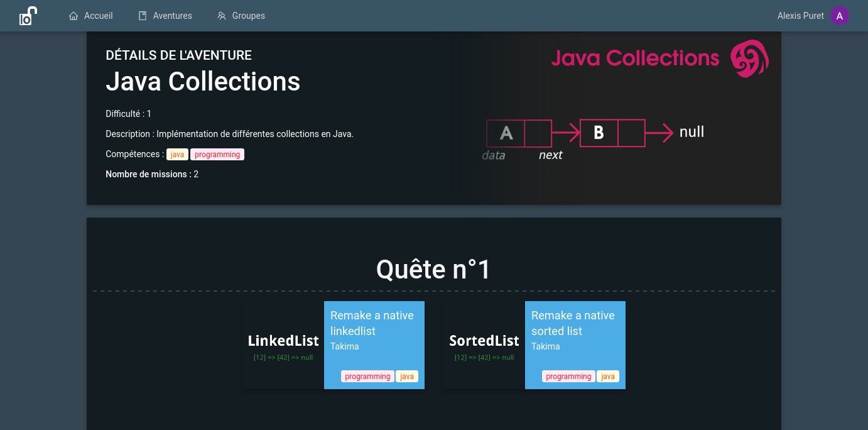Click the java tag in Compétences
This screenshot has height=430, width=868.
(x=177, y=155)
